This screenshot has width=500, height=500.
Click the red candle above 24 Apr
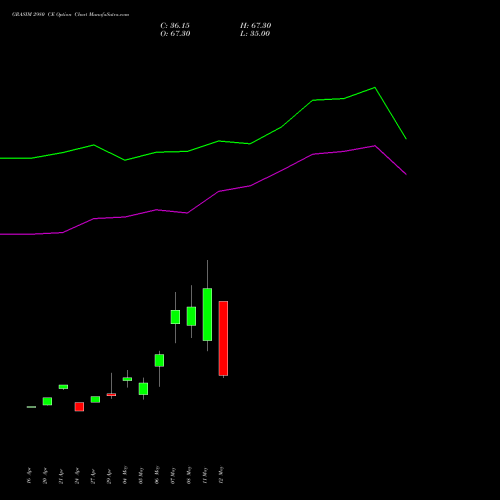(79, 407)
